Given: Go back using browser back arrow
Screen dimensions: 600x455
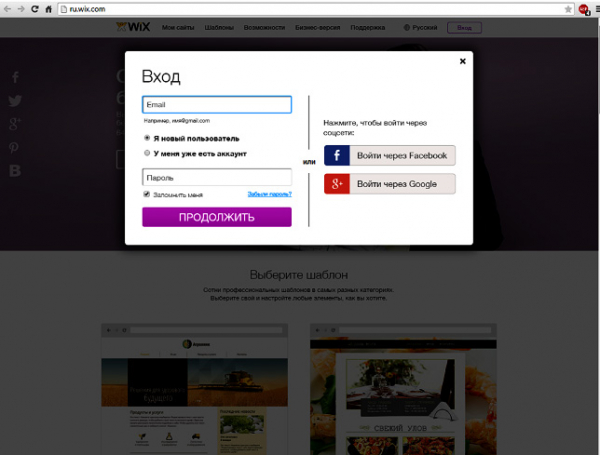Looking at the screenshot, I should [x=7, y=9].
